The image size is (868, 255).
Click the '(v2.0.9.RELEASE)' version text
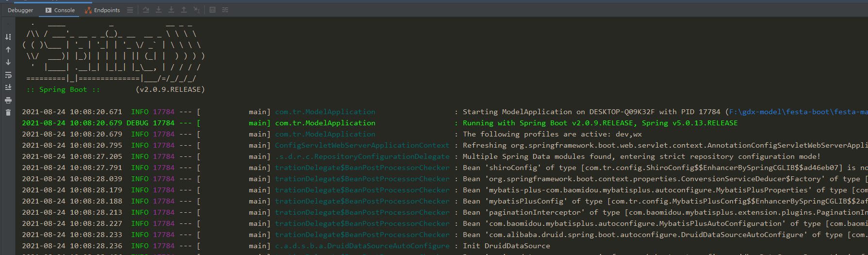170,89
